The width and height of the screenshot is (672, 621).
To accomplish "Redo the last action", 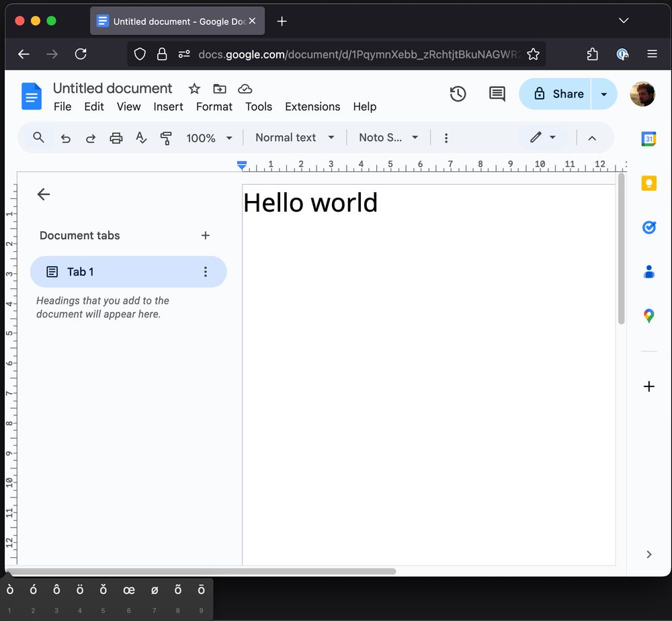I will coord(91,138).
